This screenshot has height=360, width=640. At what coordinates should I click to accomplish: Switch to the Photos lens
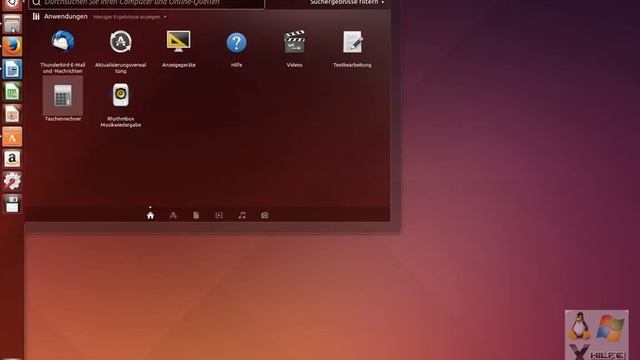pos(264,215)
